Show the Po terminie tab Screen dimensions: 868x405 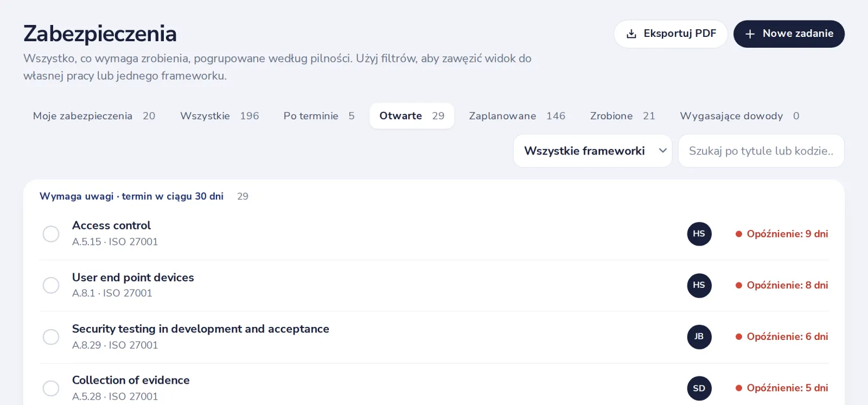319,116
